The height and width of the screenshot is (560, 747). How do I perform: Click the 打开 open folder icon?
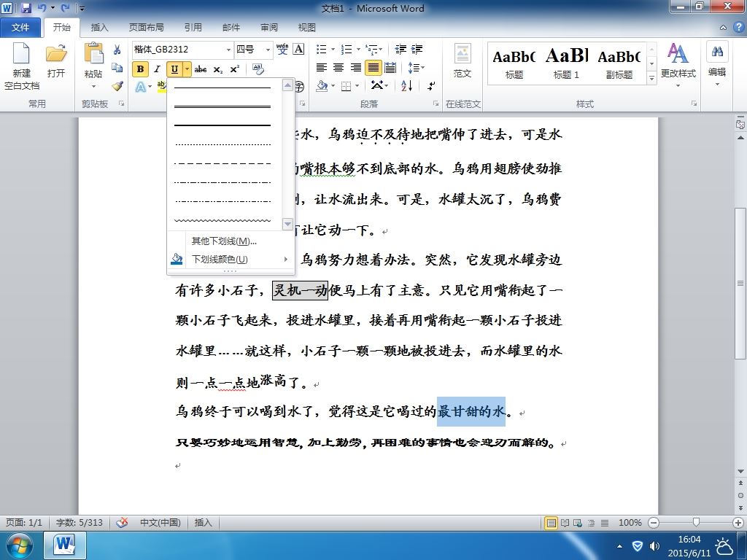[x=56, y=53]
